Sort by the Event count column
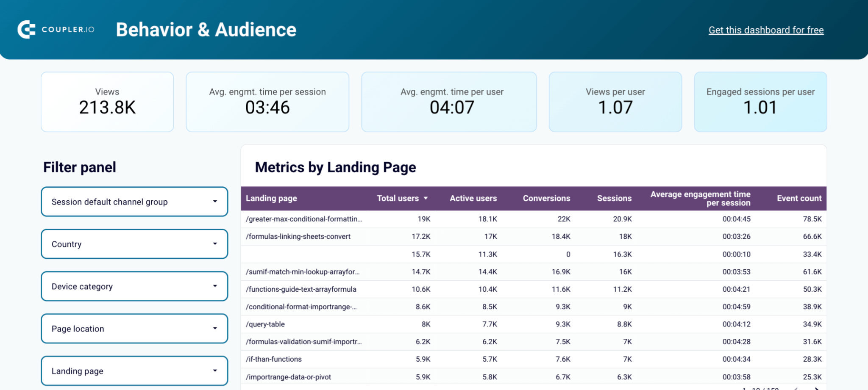868x390 pixels. click(799, 198)
